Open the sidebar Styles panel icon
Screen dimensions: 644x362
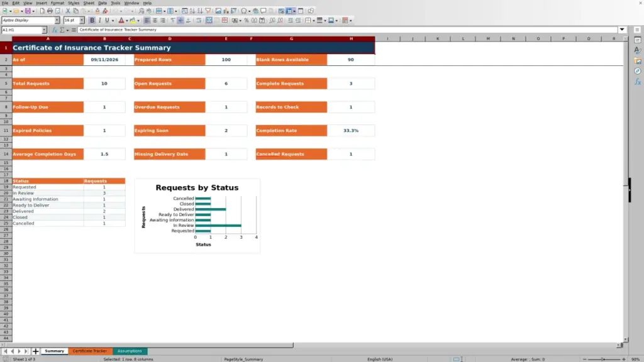(638, 50)
